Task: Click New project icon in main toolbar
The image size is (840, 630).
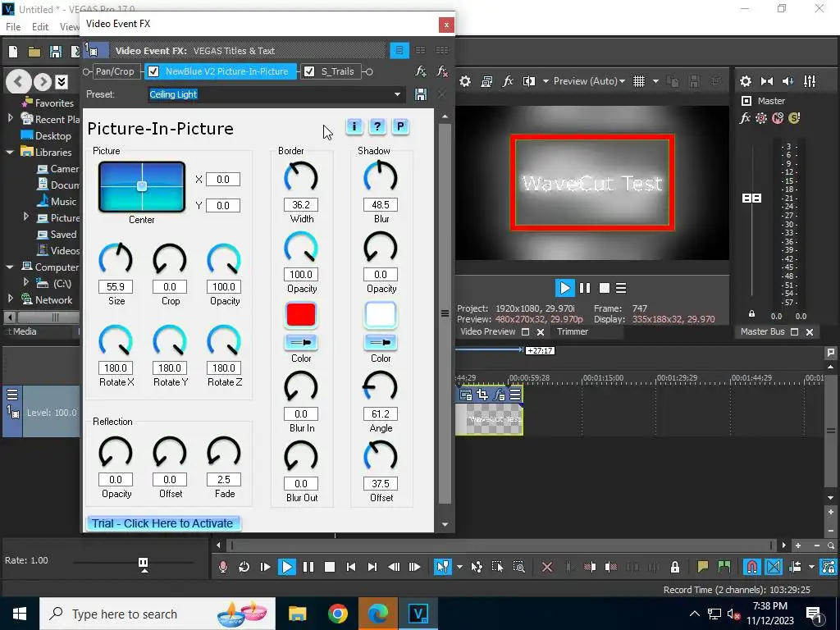Action: tap(13, 52)
